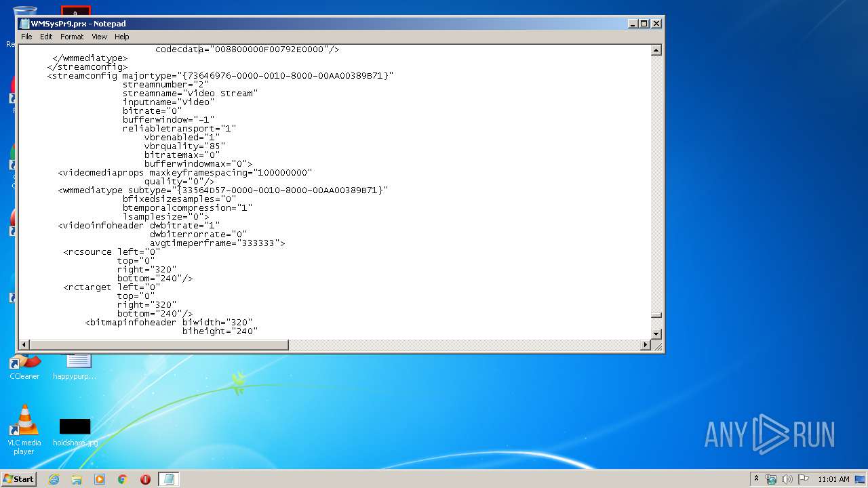The width and height of the screenshot is (868, 488).
Task: Click the text vbrquality="85"
Action: point(184,146)
